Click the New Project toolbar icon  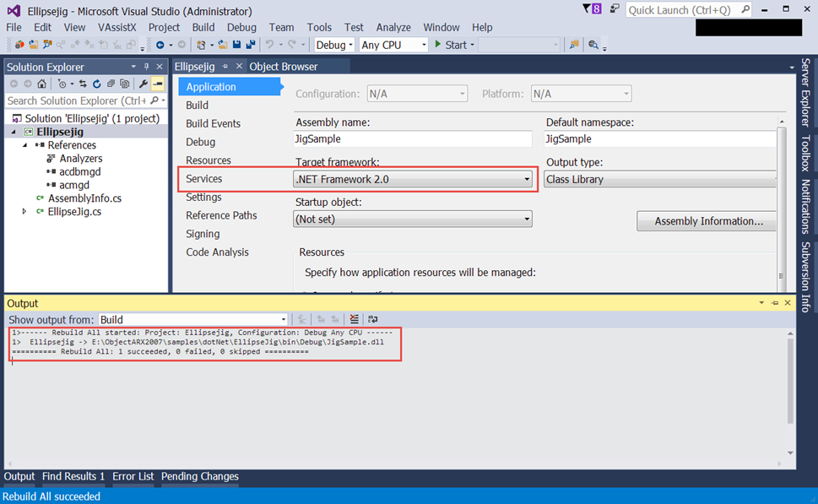201,45
